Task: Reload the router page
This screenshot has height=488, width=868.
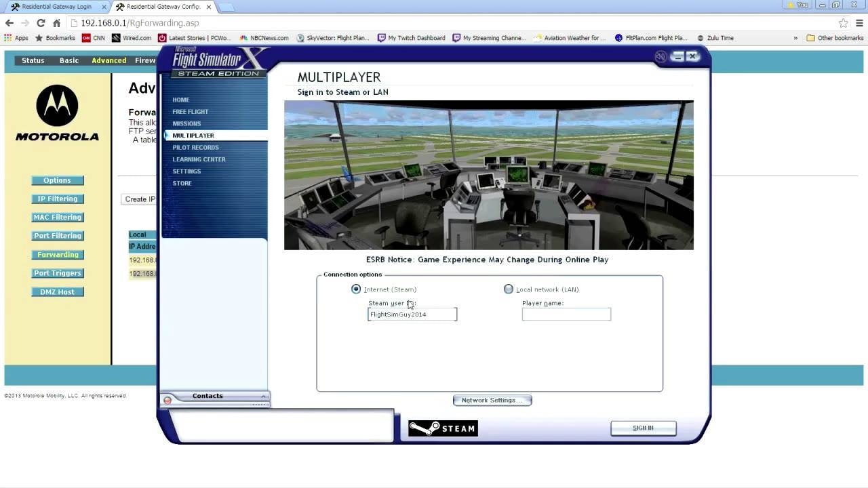Action: pos(41,23)
